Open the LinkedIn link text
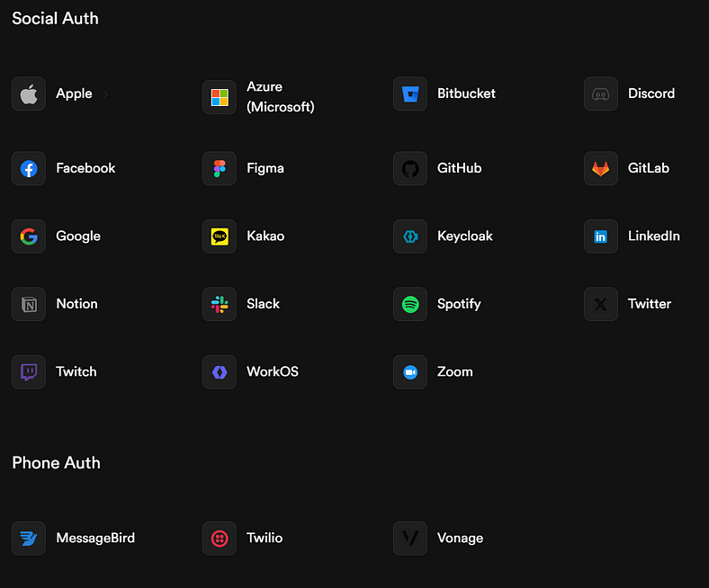 coord(654,236)
